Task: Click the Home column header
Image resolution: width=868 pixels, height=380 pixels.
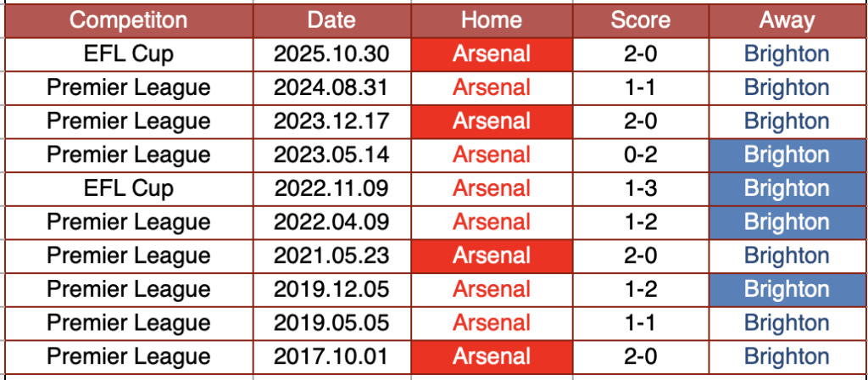Action: [x=492, y=20]
